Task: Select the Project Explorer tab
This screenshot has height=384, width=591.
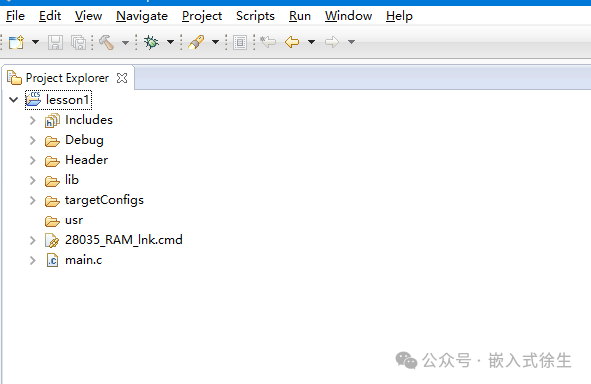Action: tap(67, 78)
